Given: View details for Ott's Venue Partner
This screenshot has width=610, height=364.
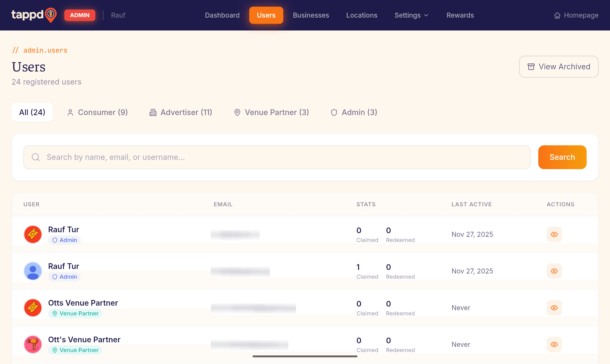Looking at the screenshot, I should (x=554, y=344).
